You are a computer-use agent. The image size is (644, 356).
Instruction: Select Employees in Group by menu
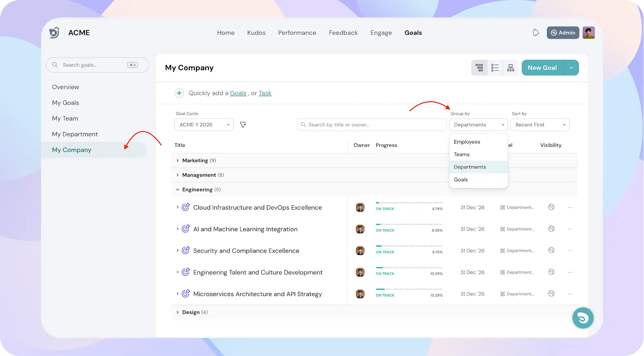[x=467, y=142]
